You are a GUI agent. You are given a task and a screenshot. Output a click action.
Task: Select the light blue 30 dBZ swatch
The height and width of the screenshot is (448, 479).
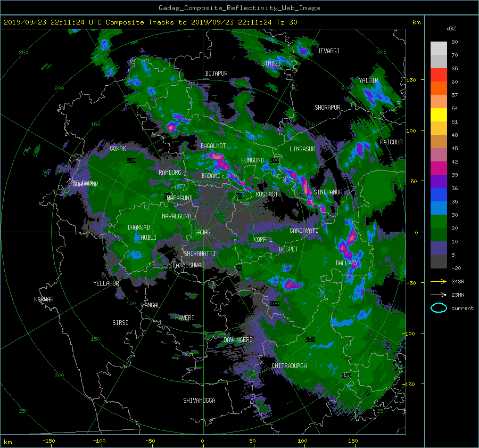(439, 208)
